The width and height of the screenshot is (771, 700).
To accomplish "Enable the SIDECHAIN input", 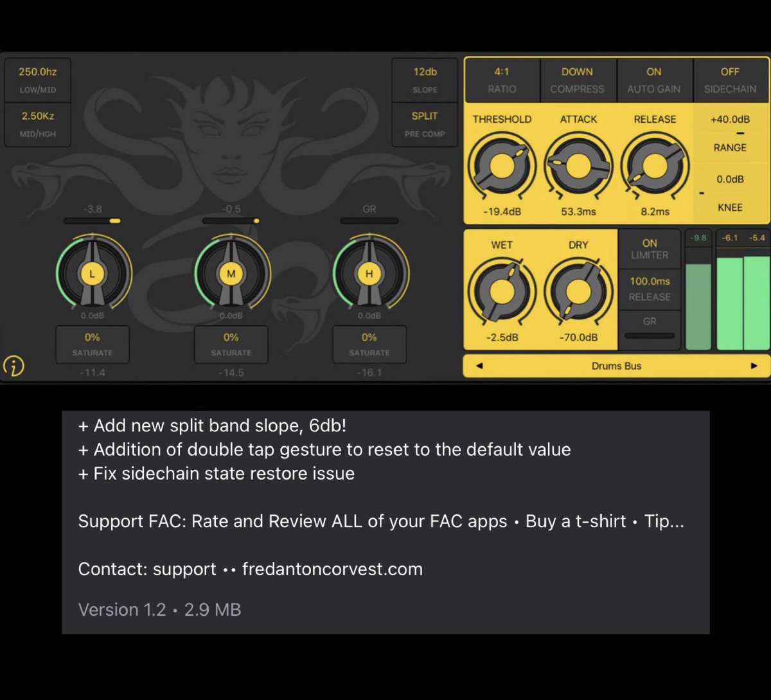I will [x=731, y=80].
